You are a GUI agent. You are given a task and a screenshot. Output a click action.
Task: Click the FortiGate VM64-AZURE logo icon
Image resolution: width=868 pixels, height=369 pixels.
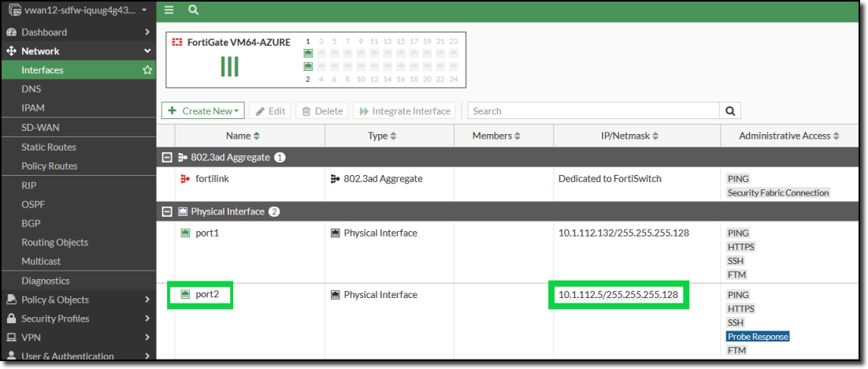pos(177,42)
